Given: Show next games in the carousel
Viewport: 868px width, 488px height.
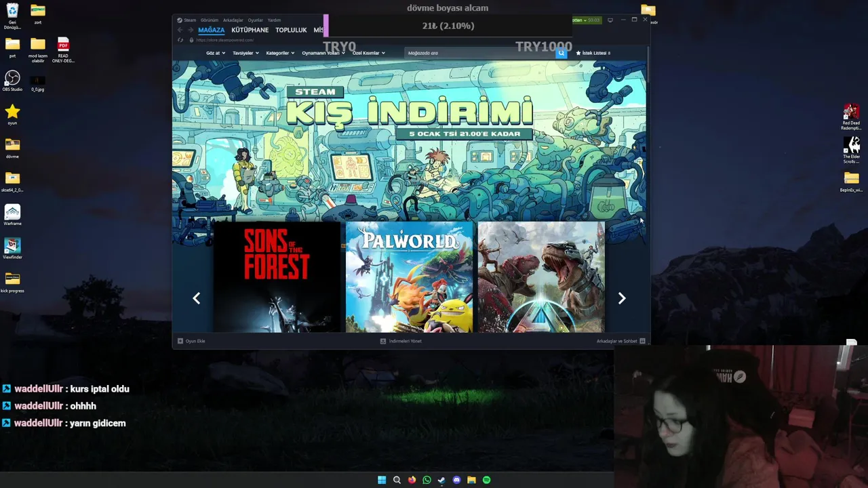Looking at the screenshot, I should point(622,298).
